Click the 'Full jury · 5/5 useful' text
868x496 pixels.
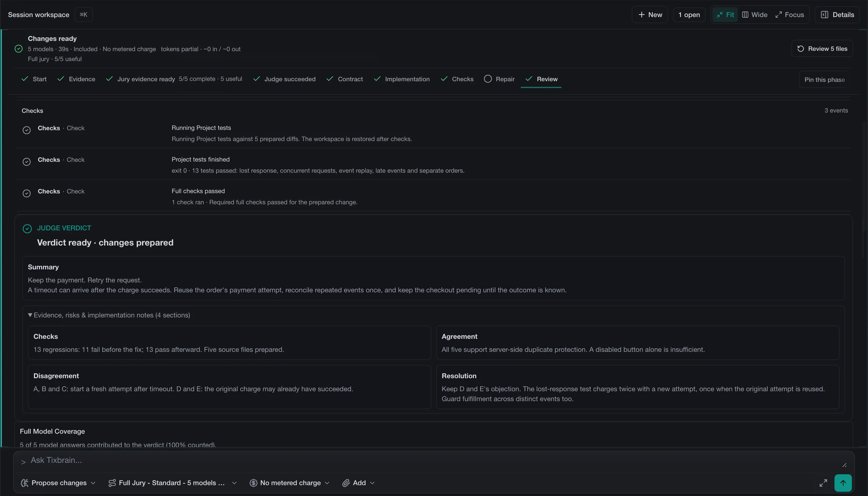point(55,59)
